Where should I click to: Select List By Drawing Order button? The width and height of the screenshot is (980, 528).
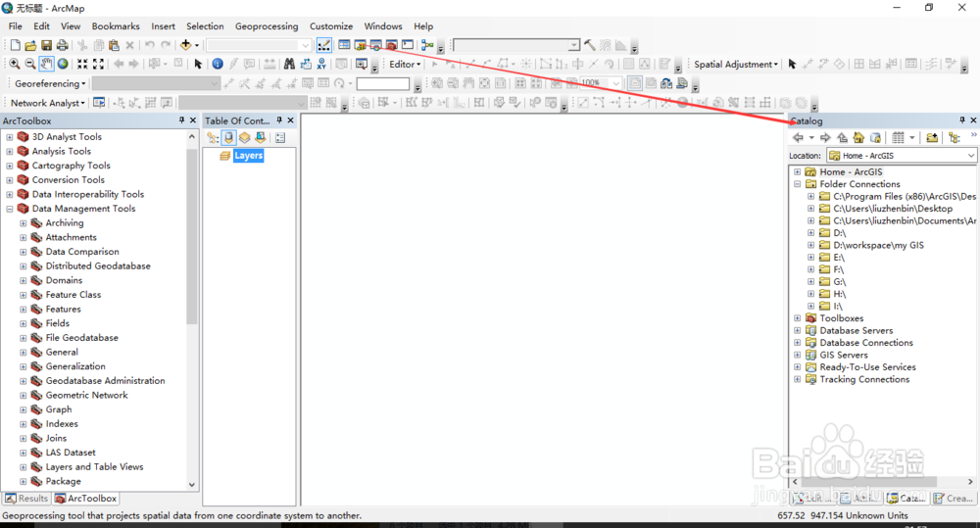click(x=213, y=138)
